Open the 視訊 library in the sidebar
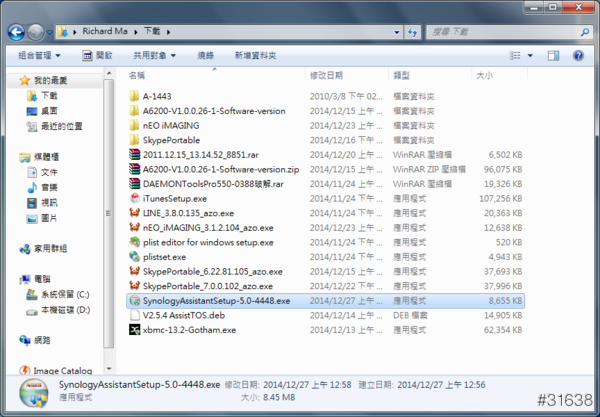 49,203
